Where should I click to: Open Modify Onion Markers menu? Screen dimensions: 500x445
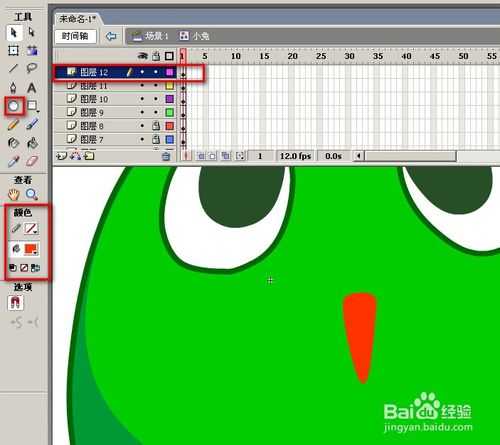pyautogui.click(x=240, y=156)
